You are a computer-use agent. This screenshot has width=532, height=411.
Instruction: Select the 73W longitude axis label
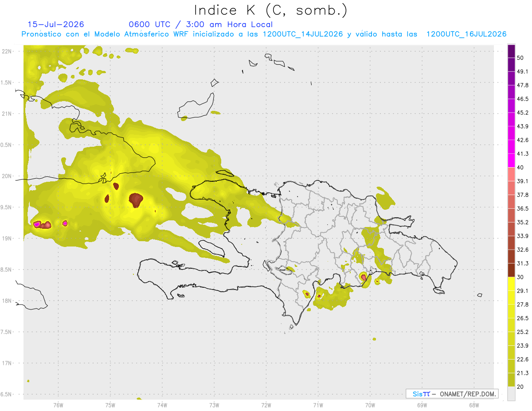(x=214, y=405)
